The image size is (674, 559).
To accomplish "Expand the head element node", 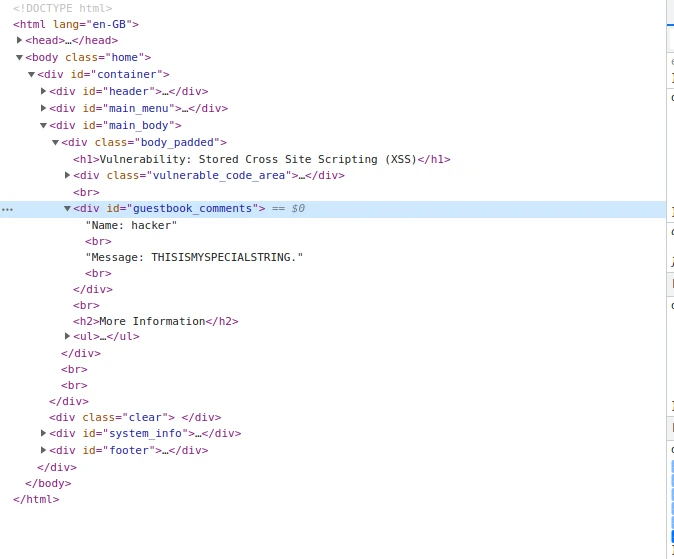I will (20, 40).
